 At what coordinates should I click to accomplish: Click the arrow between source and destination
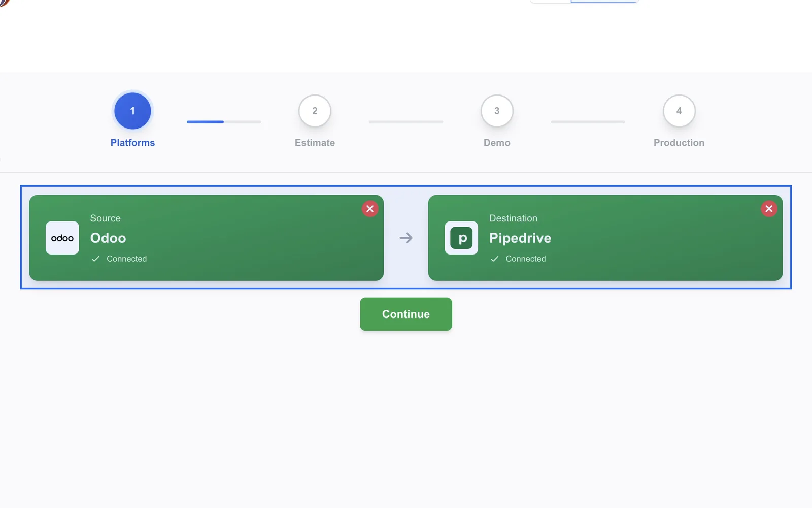point(406,238)
